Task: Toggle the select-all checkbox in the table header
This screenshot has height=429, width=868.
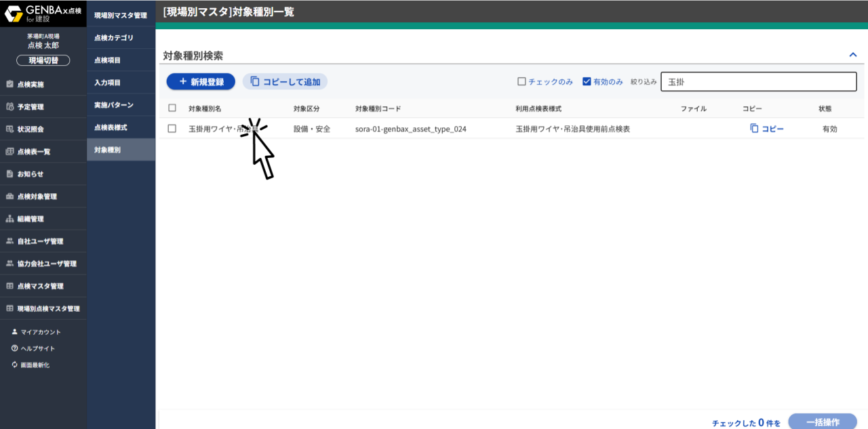Action: coord(172,108)
